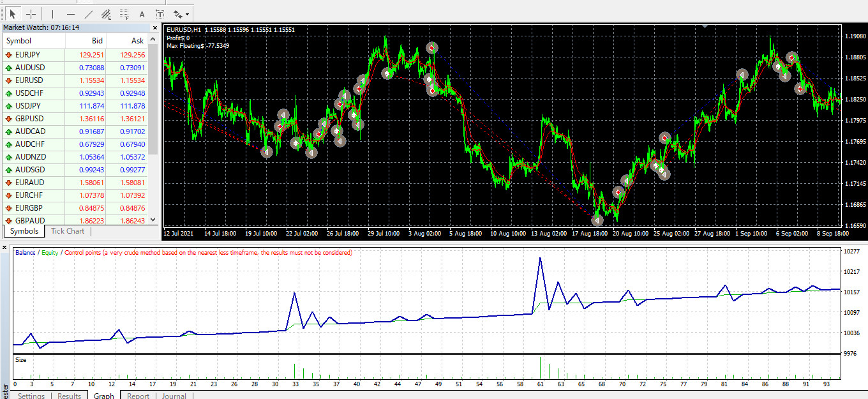Switch to the Symbols tab

pos(25,231)
